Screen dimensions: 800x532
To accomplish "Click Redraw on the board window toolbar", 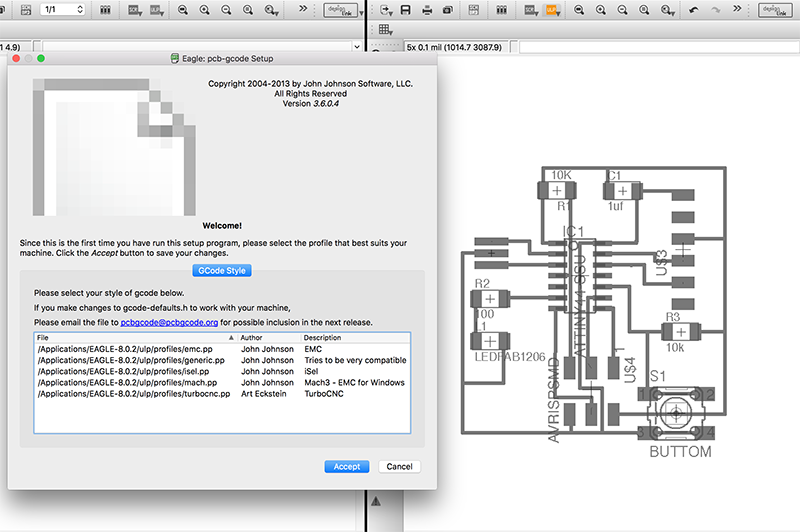I will [x=644, y=10].
